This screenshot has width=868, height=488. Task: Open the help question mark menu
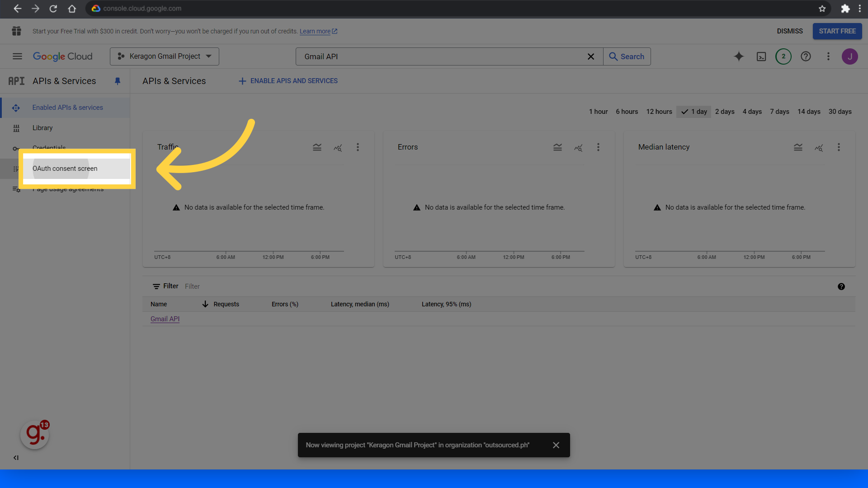coord(806,56)
